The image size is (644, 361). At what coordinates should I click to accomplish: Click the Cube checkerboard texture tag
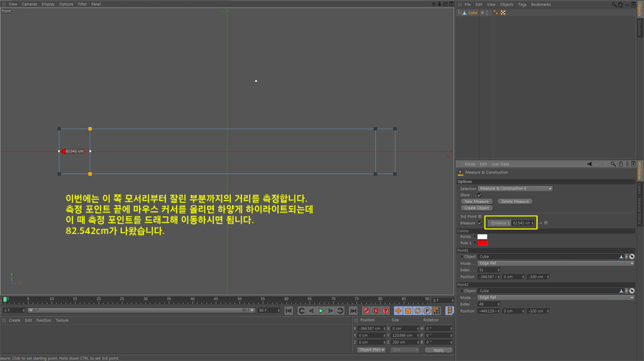point(503,13)
